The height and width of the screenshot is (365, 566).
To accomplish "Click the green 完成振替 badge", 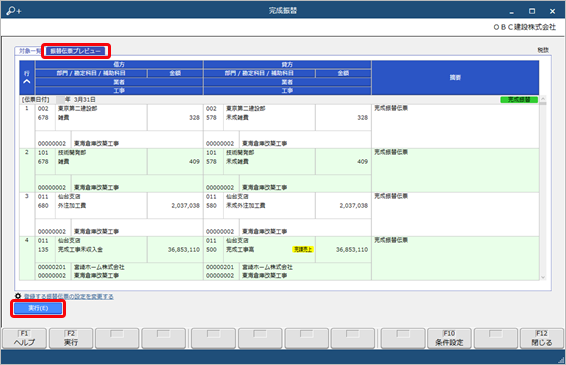I will [519, 99].
